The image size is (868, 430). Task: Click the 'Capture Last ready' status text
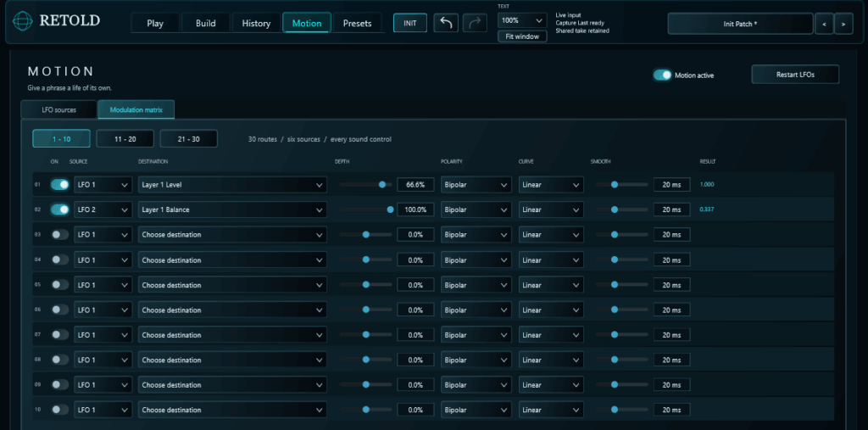(580, 23)
